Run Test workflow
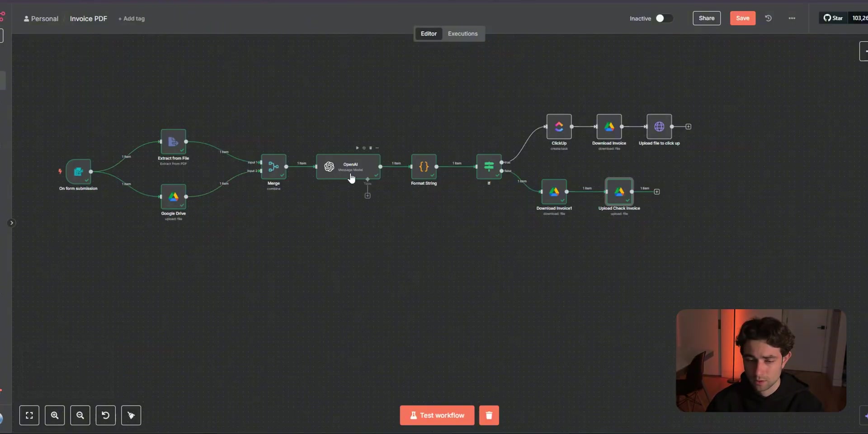Viewport: 868px width, 434px height. [437, 415]
